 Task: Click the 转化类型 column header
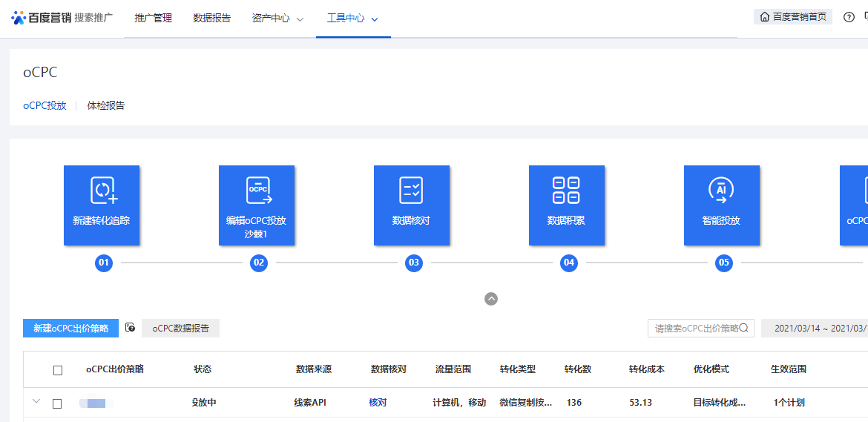518,369
